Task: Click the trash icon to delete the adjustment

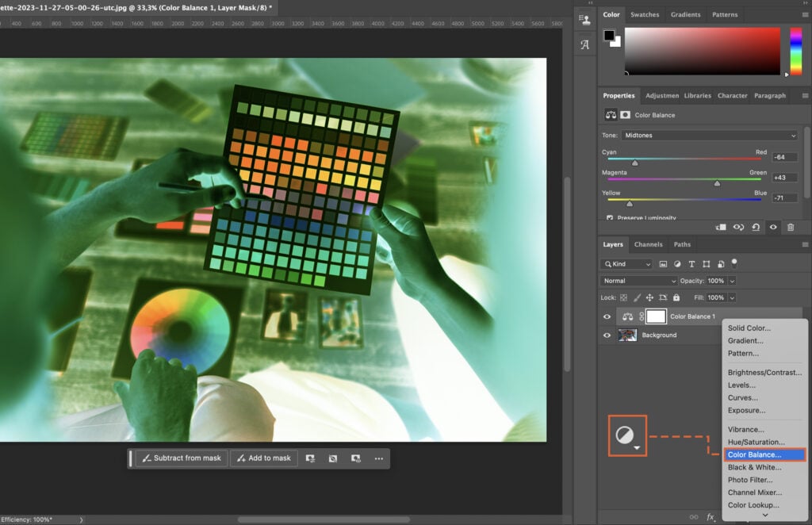Action: point(791,228)
